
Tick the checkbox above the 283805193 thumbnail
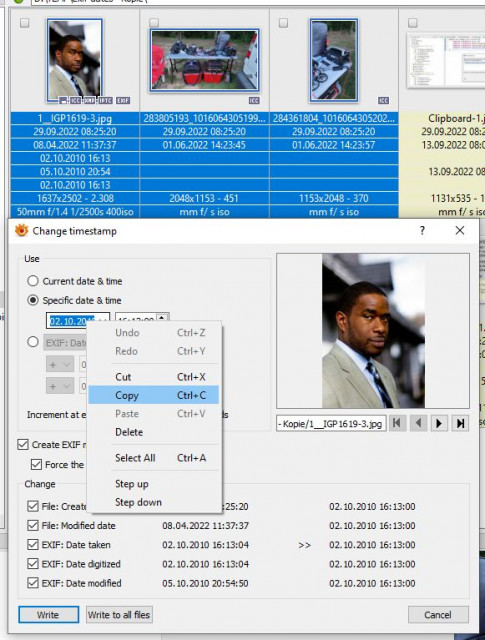pyautogui.click(x=154, y=23)
